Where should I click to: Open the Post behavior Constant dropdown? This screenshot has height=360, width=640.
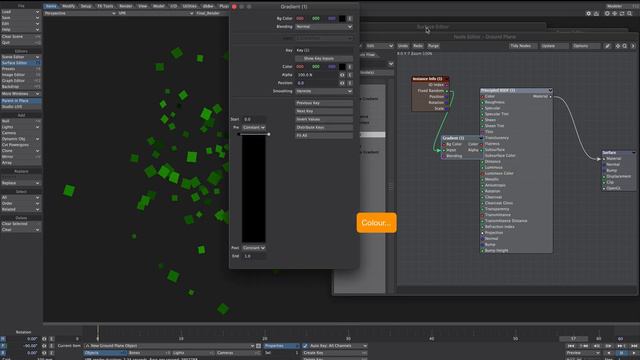tap(253, 248)
